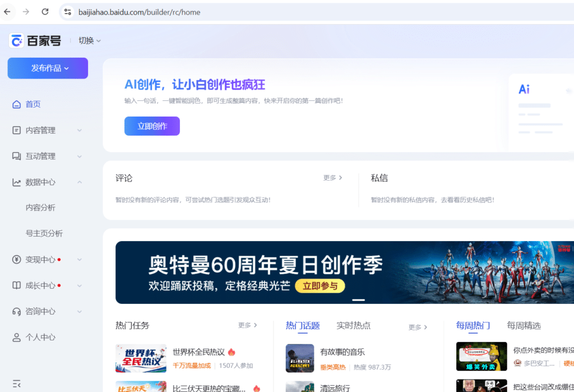Click the browser forward arrow

tap(26, 12)
